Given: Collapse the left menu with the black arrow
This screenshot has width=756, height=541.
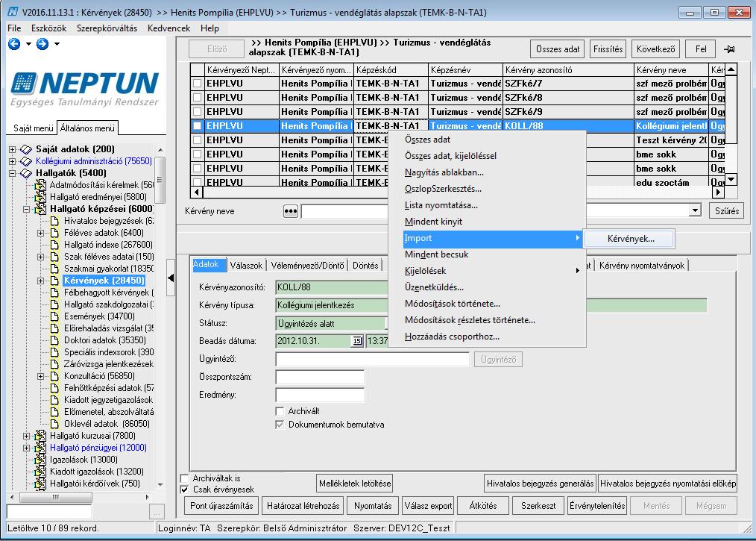Looking at the screenshot, I should [171, 278].
